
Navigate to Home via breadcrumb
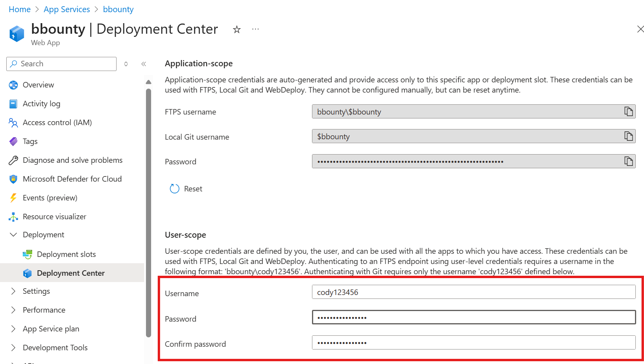point(20,9)
